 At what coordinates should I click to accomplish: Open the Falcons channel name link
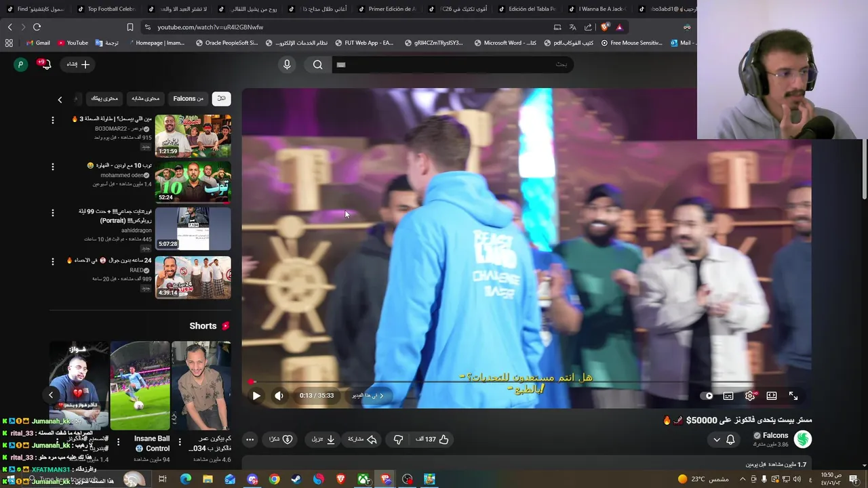pyautogui.click(x=775, y=435)
